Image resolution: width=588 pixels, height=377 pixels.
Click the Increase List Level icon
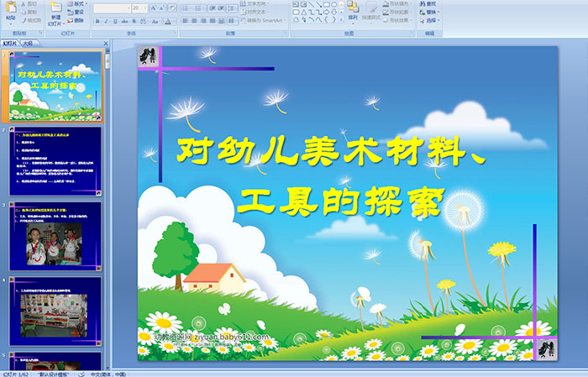tap(221, 8)
